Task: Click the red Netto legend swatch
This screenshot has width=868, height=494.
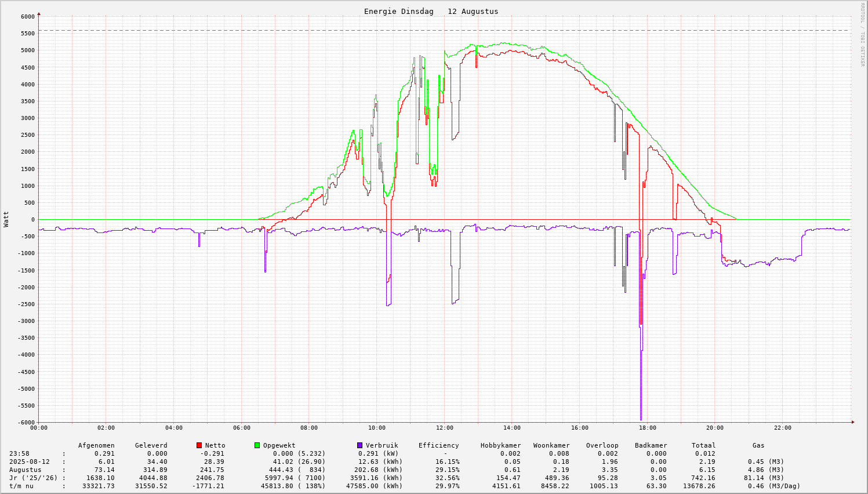Action: [199, 445]
